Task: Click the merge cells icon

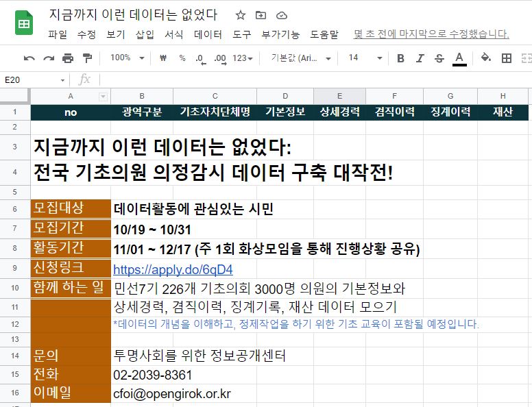Action: (x=527, y=58)
